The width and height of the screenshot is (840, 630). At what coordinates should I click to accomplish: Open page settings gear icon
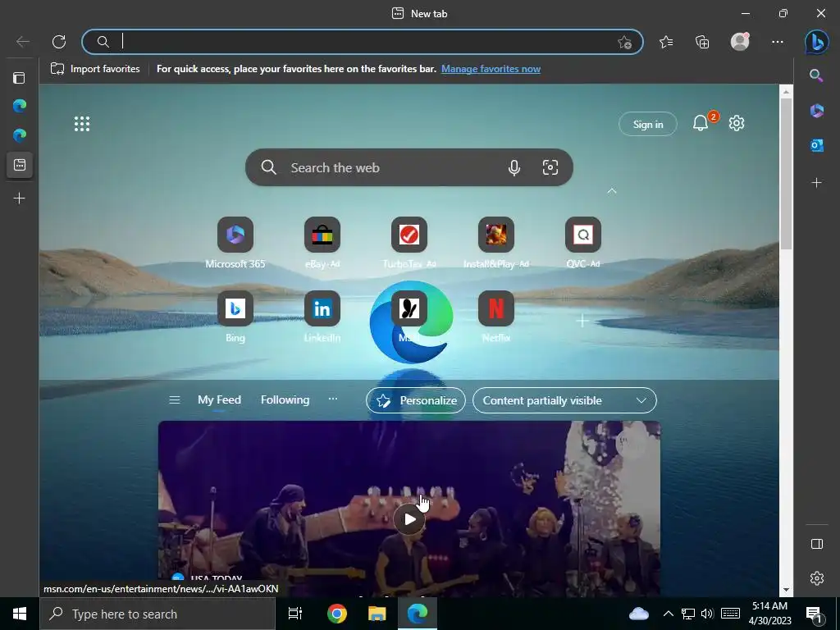pos(737,123)
